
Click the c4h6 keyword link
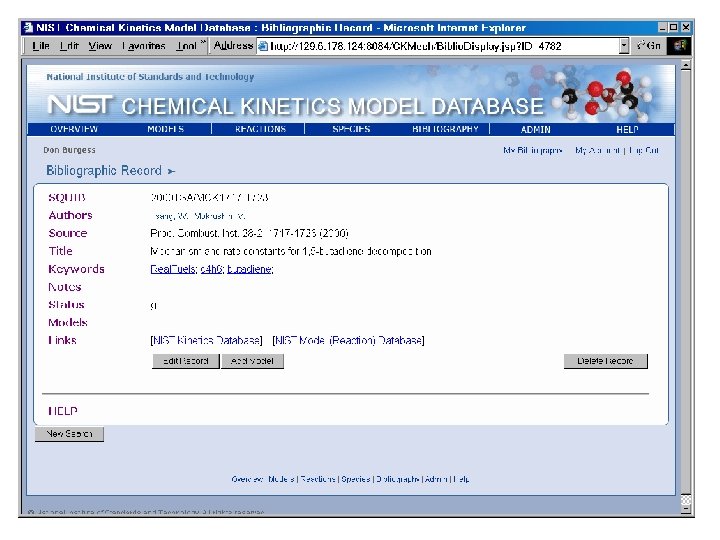tap(212, 269)
